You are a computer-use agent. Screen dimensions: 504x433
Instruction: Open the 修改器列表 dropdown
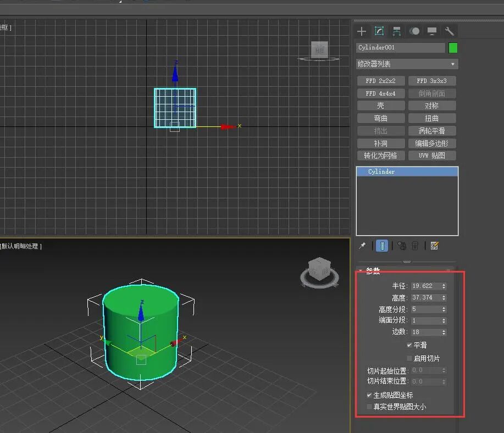click(407, 64)
